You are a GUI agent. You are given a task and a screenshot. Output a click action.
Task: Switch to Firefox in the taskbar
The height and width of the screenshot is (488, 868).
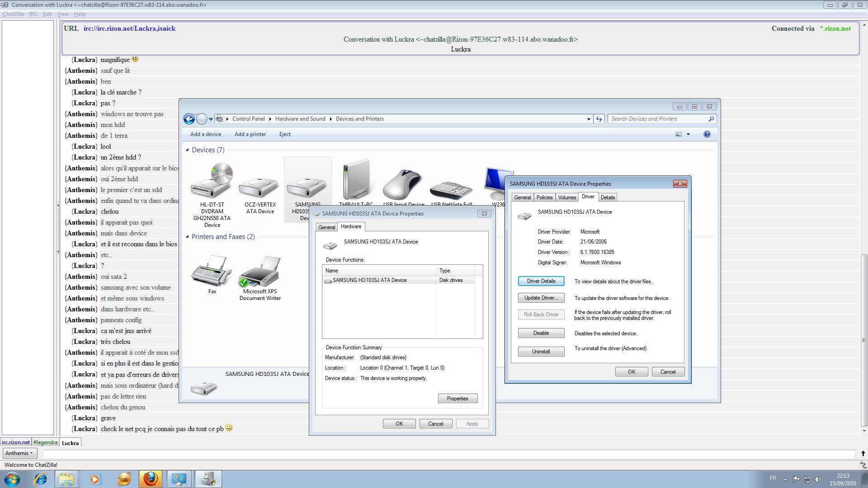[x=151, y=479]
